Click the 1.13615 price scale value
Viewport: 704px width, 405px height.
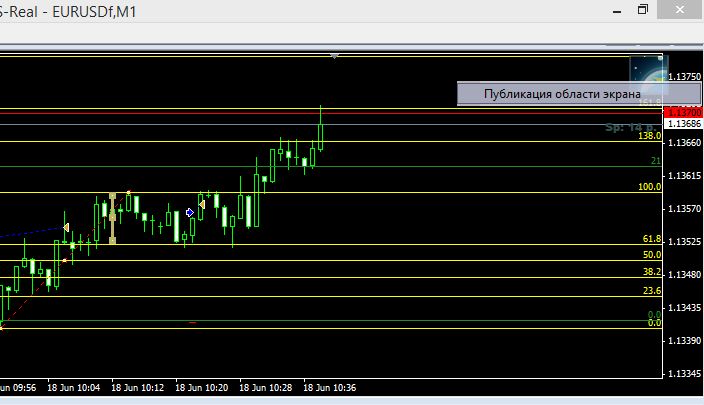coord(684,176)
